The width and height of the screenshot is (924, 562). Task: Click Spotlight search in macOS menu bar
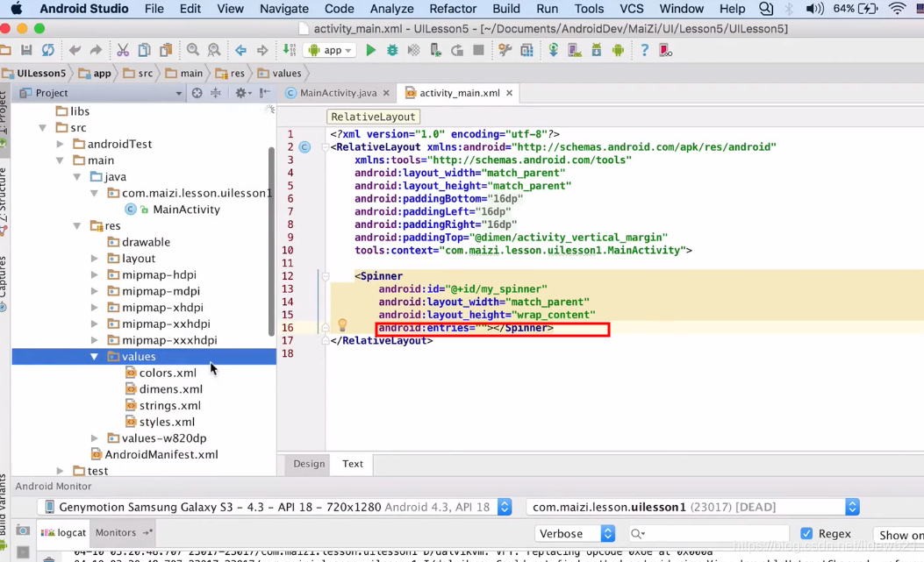pyautogui.click(x=765, y=9)
